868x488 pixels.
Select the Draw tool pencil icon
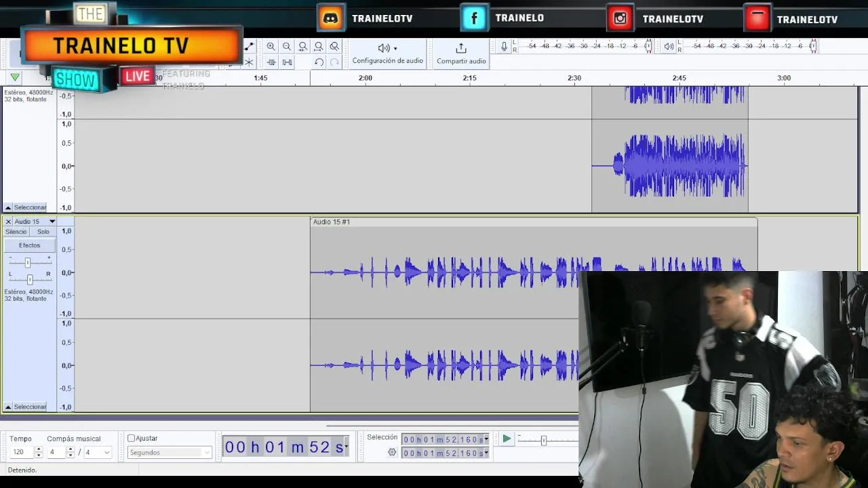pyautogui.click(x=249, y=46)
